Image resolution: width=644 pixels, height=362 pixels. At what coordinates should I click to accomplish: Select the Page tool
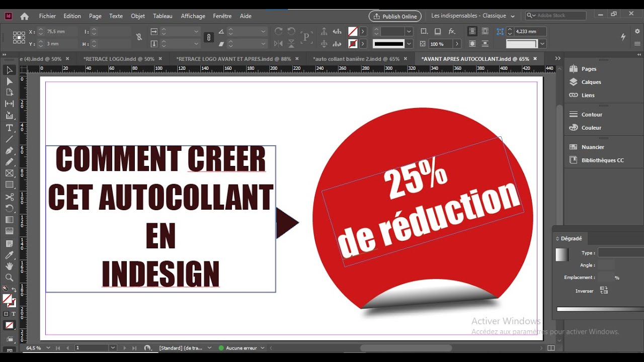(9, 93)
